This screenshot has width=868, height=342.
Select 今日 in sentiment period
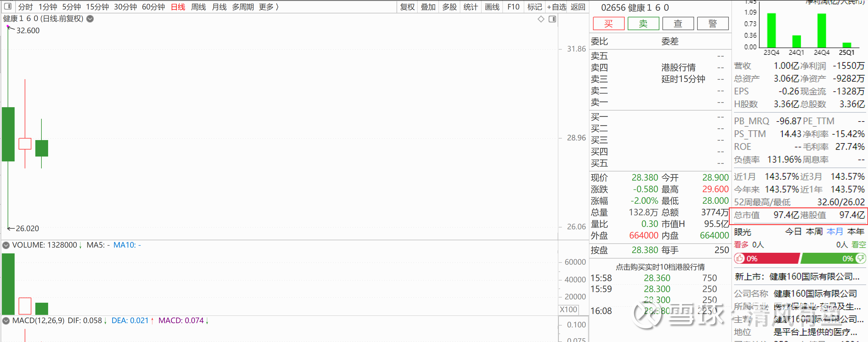(793, 232)
